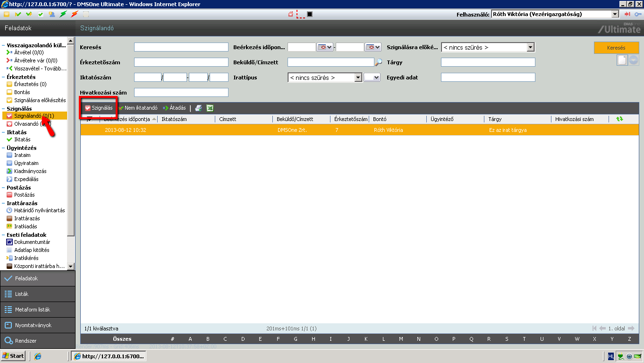Viewport: 644px width, 363px height.
Task: Open the first Beérkezés date calendar picker
Action: click(x=324, y=47)
